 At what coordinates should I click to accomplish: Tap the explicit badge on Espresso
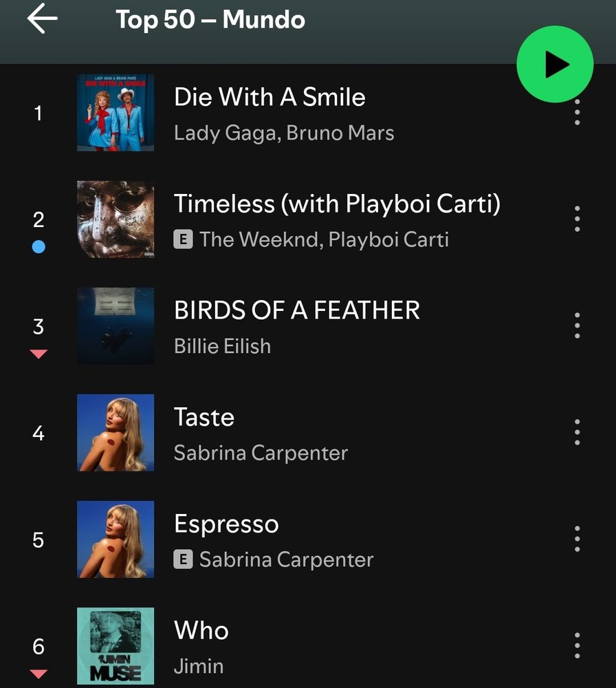[183, 559]
